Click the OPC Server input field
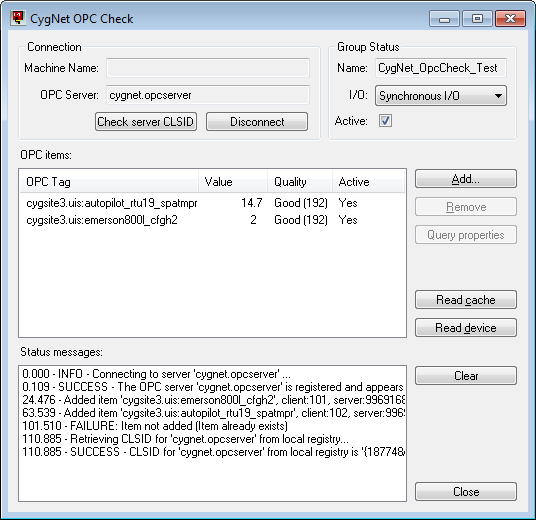This screenshot has width=536, height=520. 208,95
